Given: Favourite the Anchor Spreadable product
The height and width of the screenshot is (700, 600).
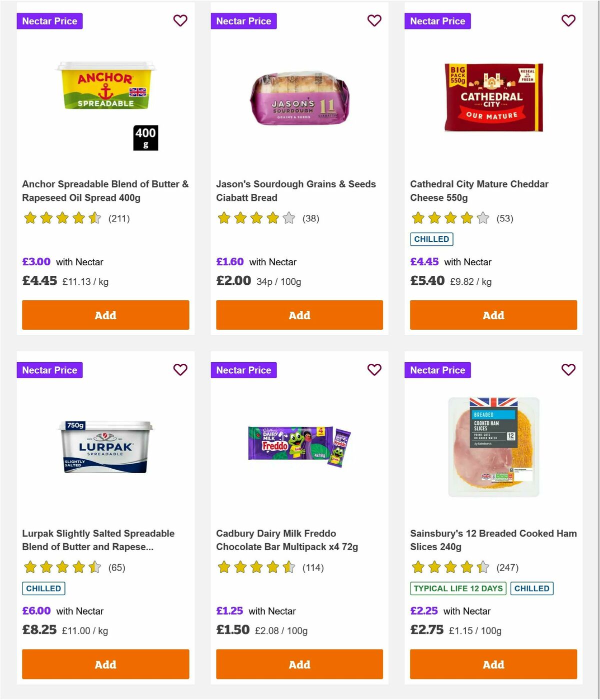Looking at the screenshot, I should click(x=180, y=21).
